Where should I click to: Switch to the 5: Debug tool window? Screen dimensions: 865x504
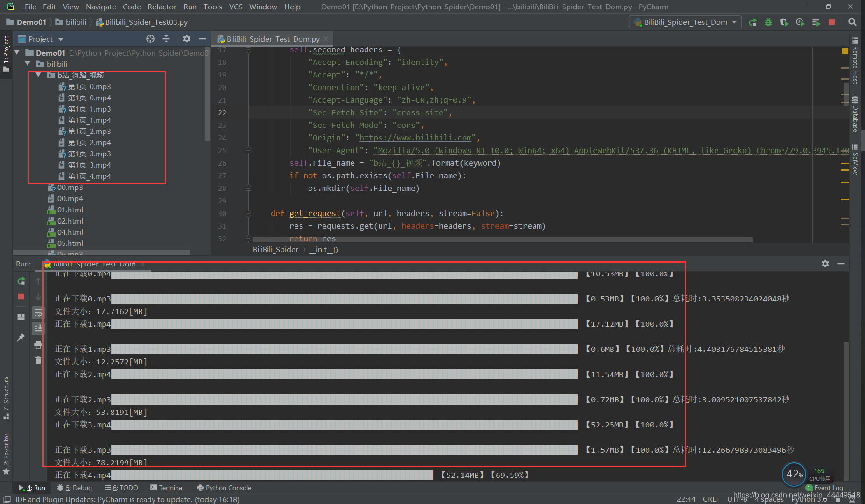[x=74, y=488]
